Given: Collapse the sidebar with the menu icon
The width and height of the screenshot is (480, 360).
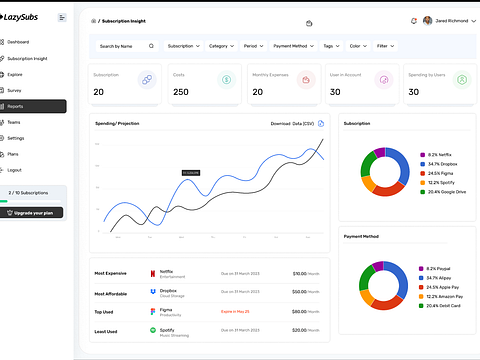Looking at the screenshot, I should pyautogui.click(x=62, y=17).
